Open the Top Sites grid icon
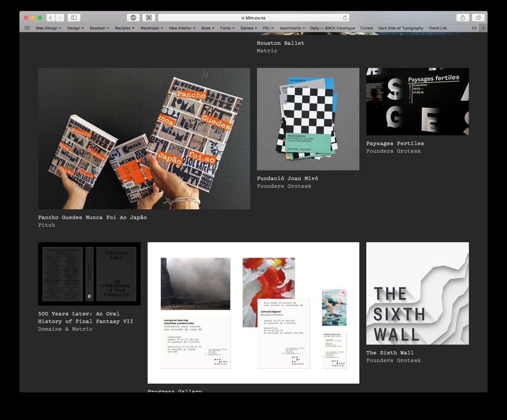507x420 pixels. coord(27,28)
